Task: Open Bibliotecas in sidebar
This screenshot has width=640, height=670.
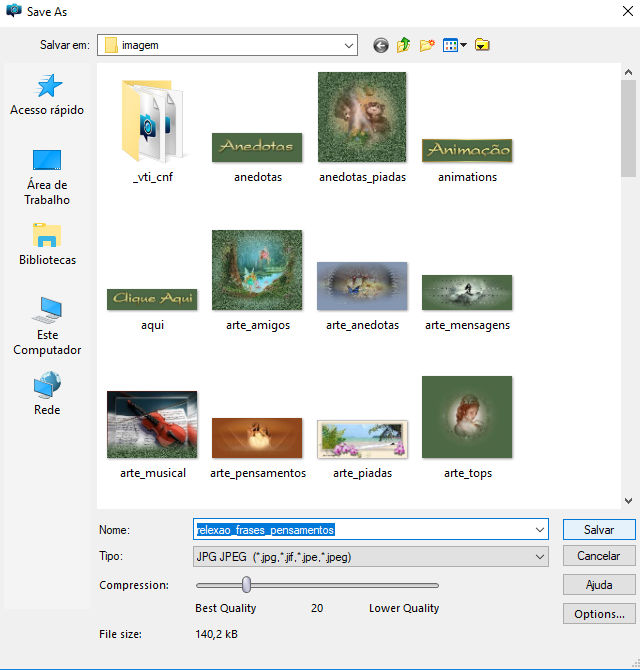Action: point(47,244)
